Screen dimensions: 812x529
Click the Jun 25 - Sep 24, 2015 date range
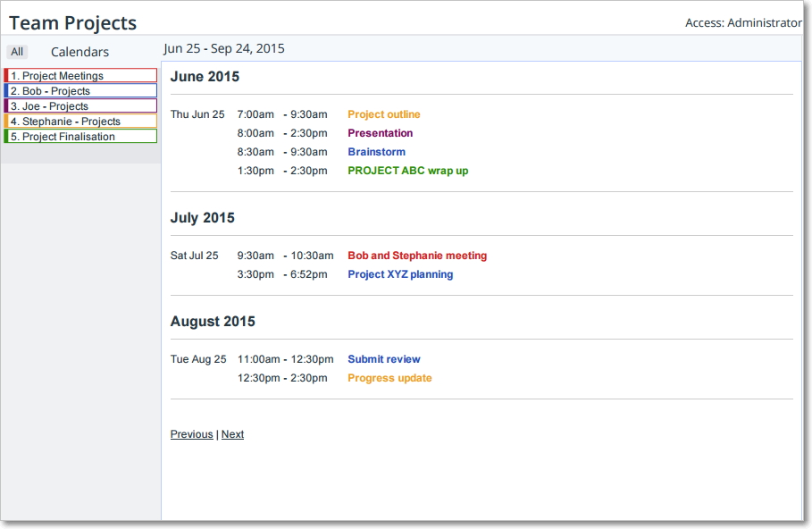[224, 48]
